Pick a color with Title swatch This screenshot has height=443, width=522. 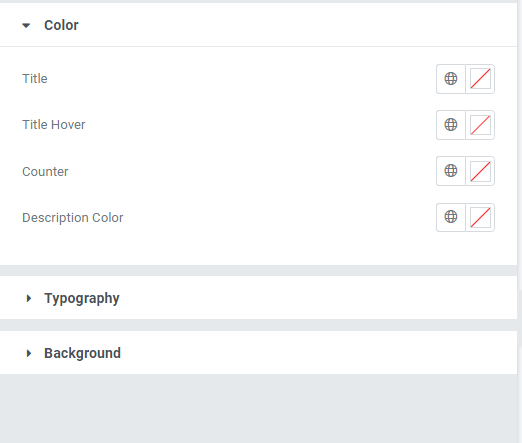click(480, 79)
